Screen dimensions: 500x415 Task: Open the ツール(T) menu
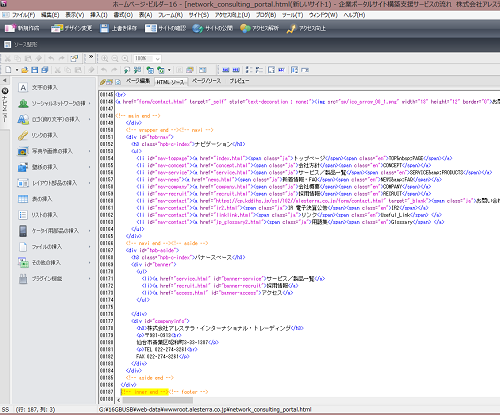click(x=292, y=15)
